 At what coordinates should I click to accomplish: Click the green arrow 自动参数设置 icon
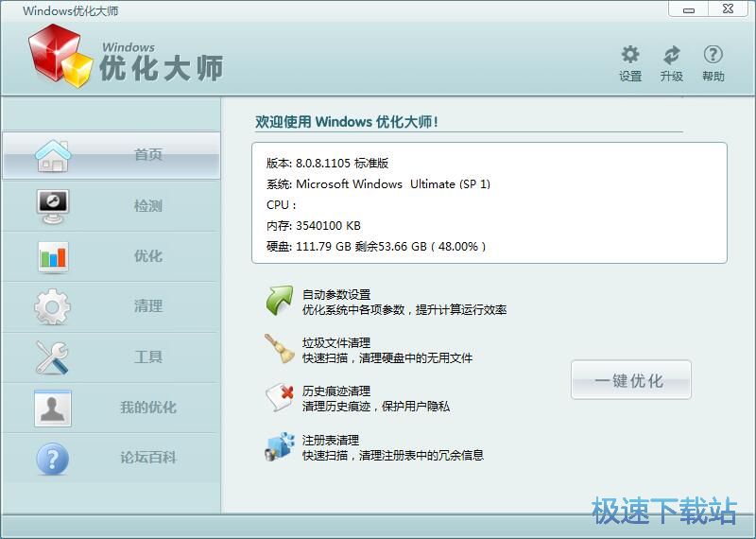[x=279, y=301]
